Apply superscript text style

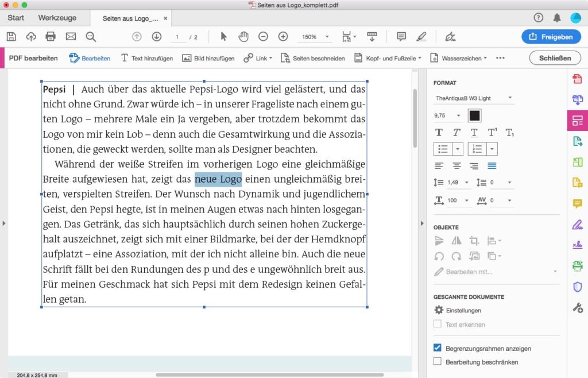492,132
